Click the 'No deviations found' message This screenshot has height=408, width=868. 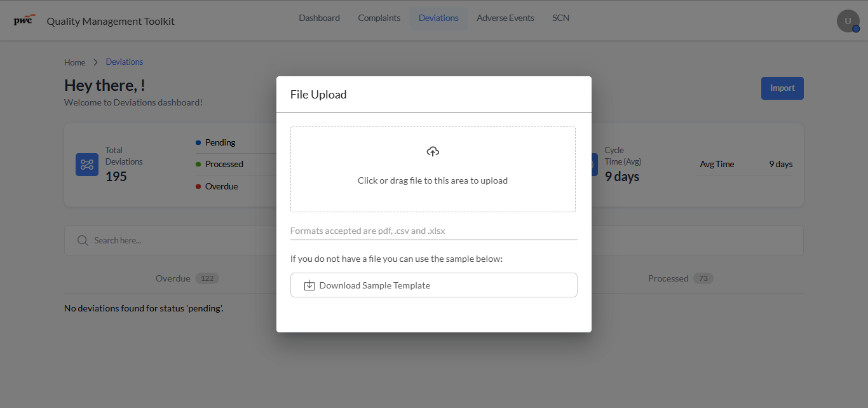[144, 308]
